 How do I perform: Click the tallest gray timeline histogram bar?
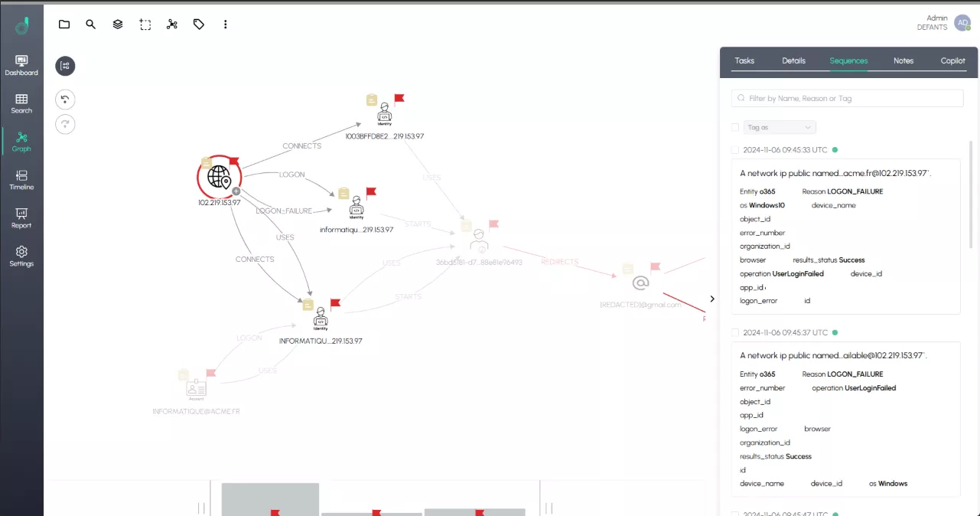270,499
